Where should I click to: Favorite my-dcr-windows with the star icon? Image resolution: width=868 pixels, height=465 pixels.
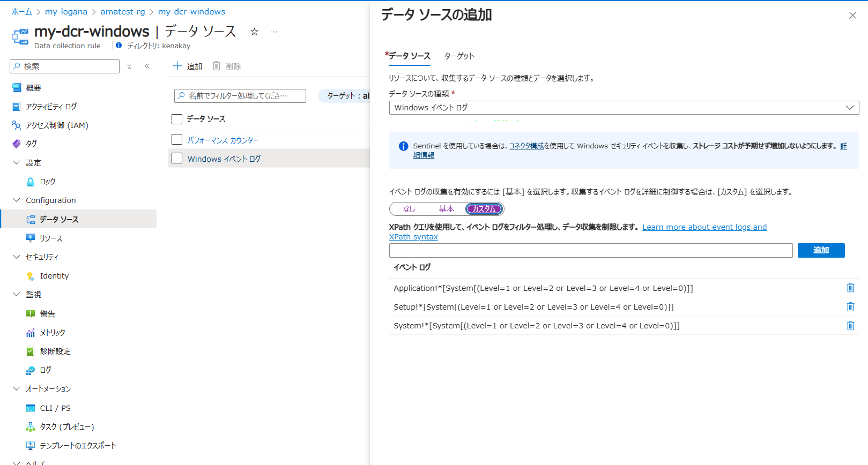255,32
